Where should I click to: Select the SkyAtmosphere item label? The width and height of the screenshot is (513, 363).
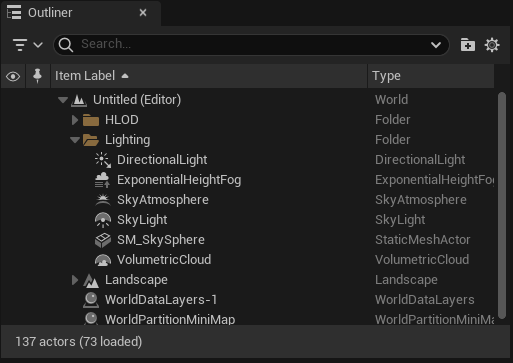pos(163,200)
